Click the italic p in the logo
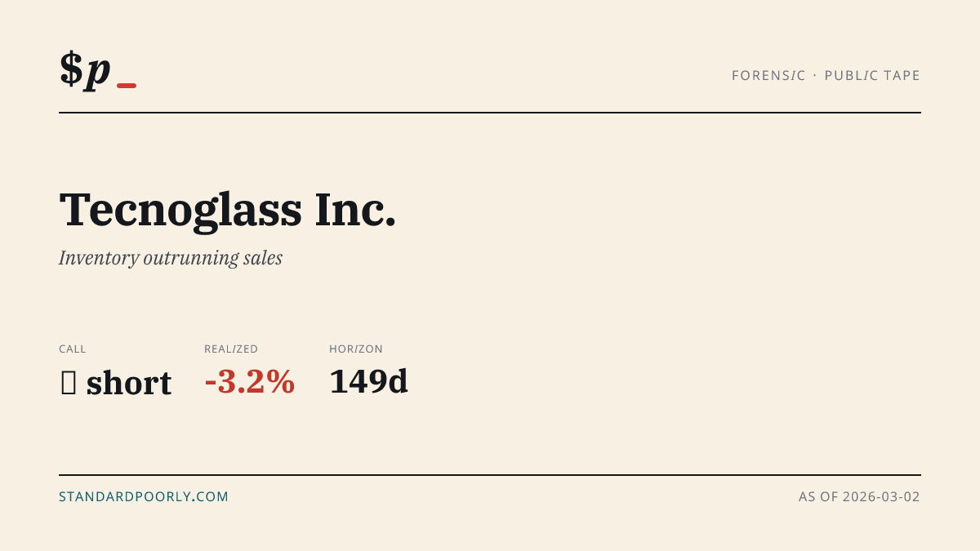The image size is (980, 551). point(98,73)
